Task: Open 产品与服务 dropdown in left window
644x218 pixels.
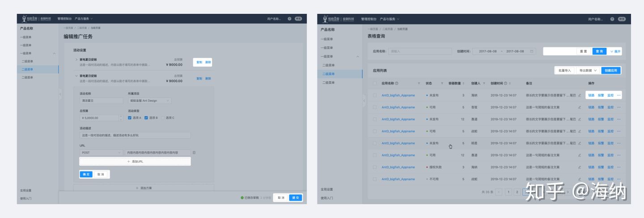Action: point(84,19)
